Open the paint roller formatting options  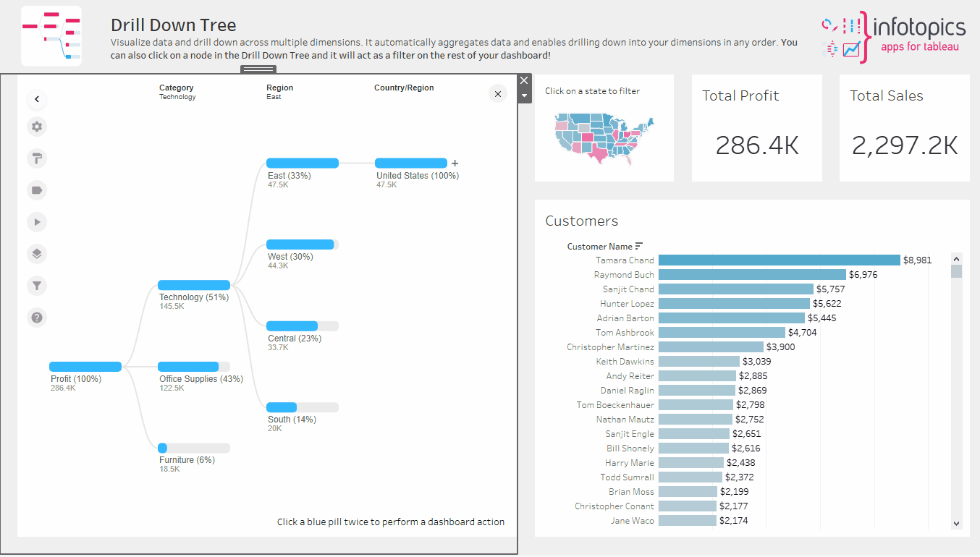click(37, 158)
